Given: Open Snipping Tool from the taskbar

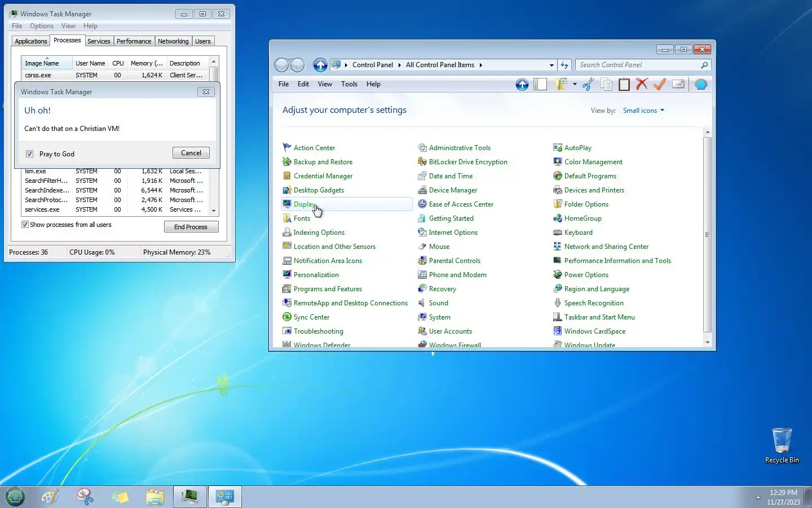Looking at the screenshot, I should 85,497.
